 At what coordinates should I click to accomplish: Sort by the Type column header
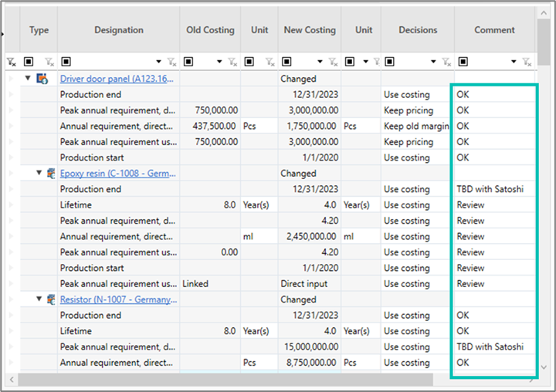pos(39,30)
